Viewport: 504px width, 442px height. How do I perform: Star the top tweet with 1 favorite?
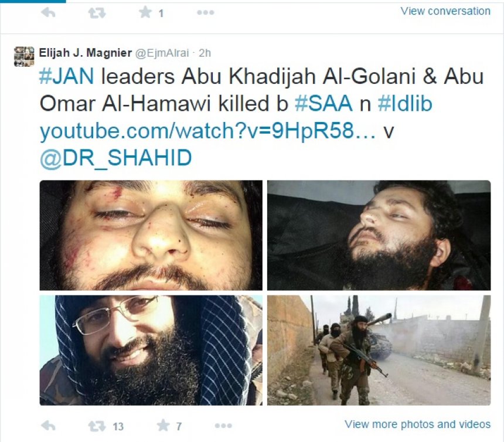tap(145, 12)
